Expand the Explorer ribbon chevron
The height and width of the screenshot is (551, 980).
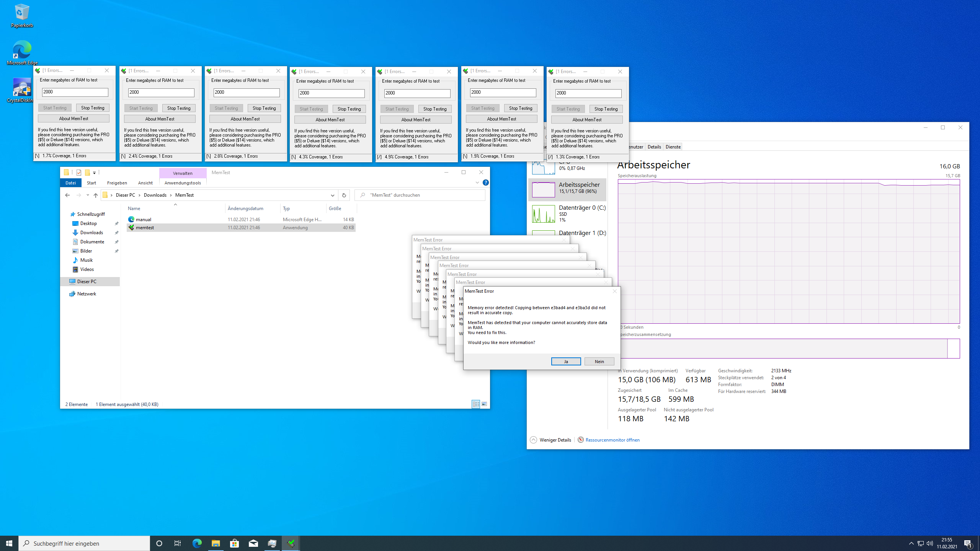477,183
